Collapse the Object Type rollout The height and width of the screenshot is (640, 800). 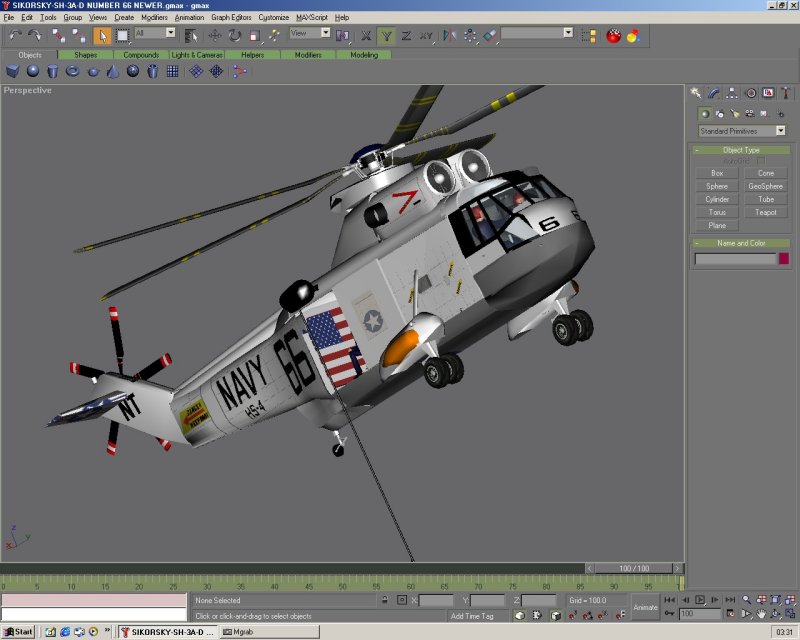click(741, 150)
